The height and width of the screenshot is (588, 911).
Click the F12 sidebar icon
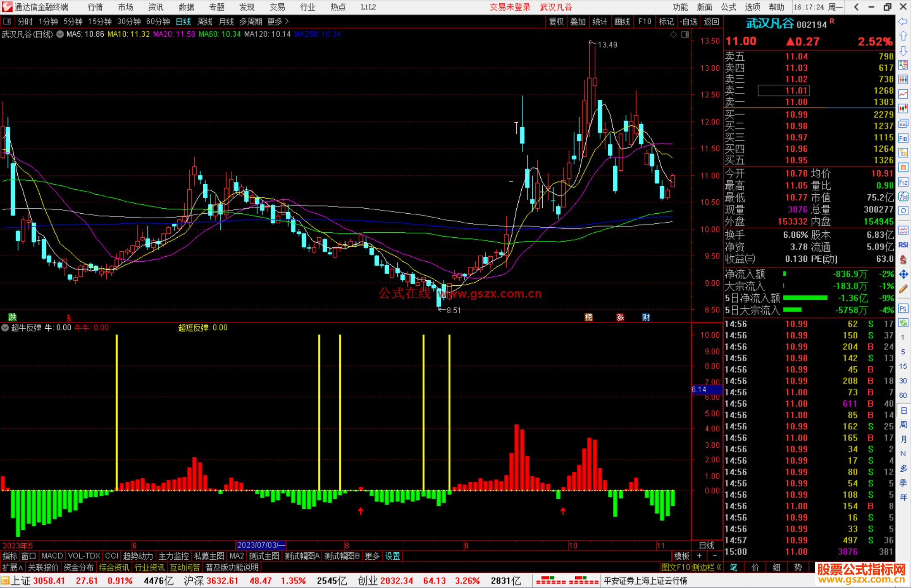click(x=903, y=182)
